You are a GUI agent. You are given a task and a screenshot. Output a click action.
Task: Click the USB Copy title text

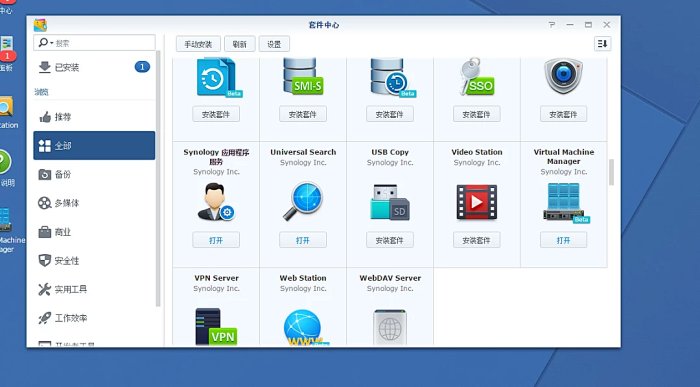pos(390,152)
